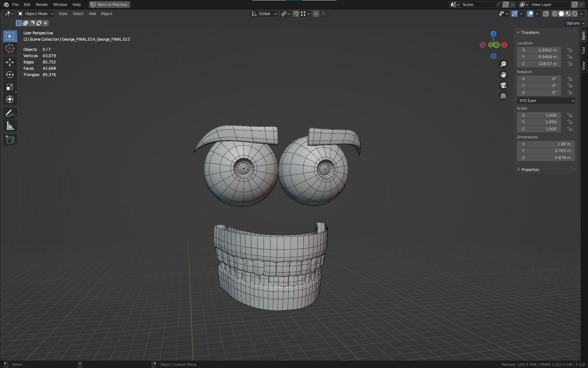Switch perspective/orthographic with the grid icon
Viewport: 588px width, 368px height.
pyautogui.click(x=503, y=96)
